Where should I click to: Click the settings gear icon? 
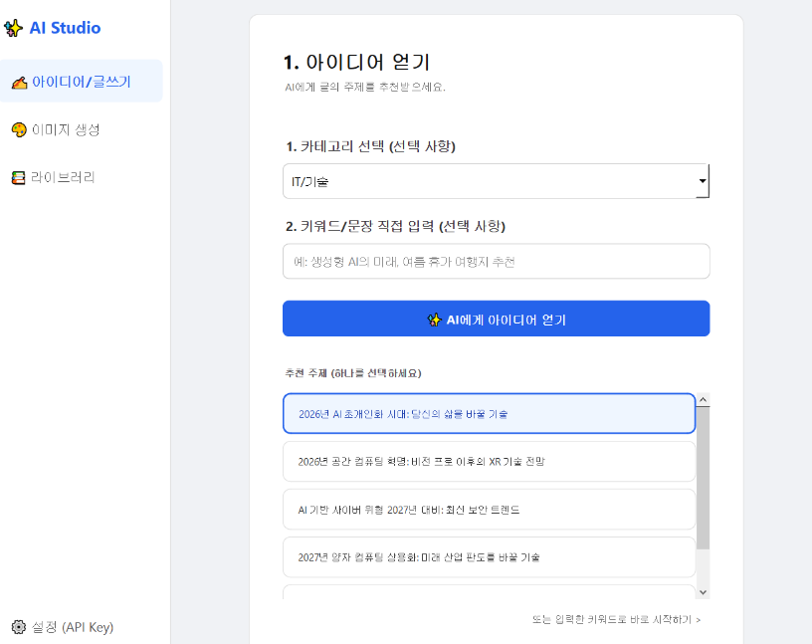18,627
